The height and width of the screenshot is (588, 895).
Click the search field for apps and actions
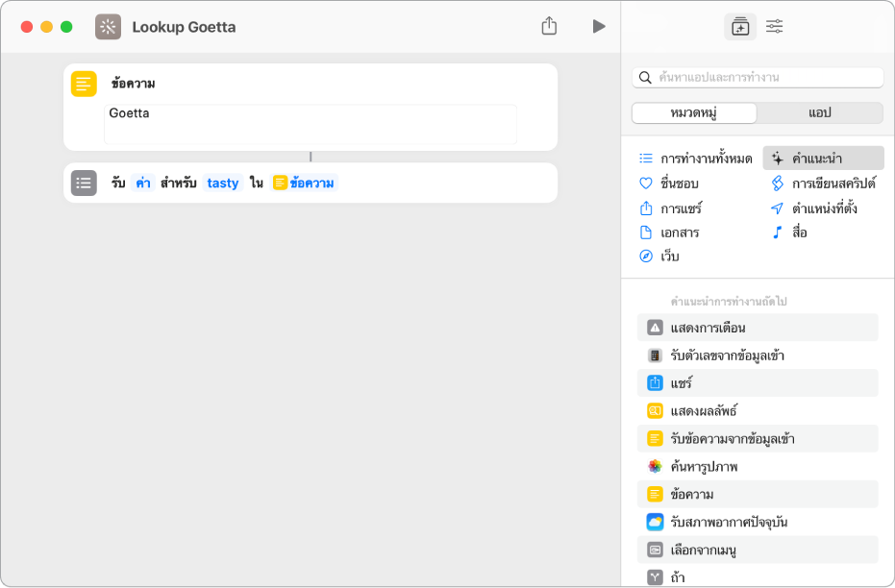758,78
